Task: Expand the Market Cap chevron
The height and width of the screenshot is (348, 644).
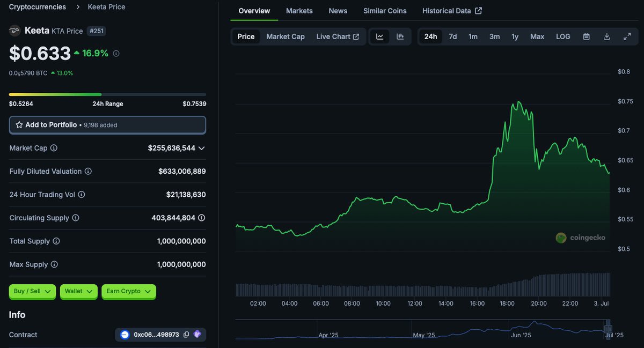Action: coord(201,148)
